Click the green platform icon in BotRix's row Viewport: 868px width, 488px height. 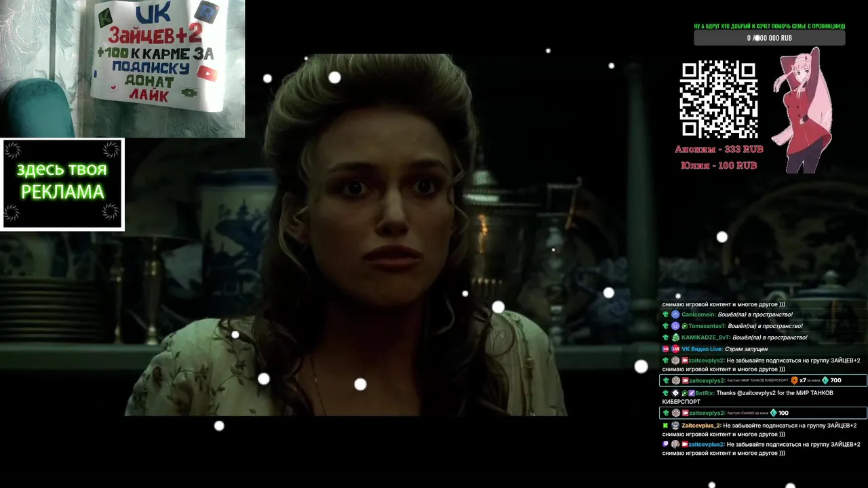[666, 392]
